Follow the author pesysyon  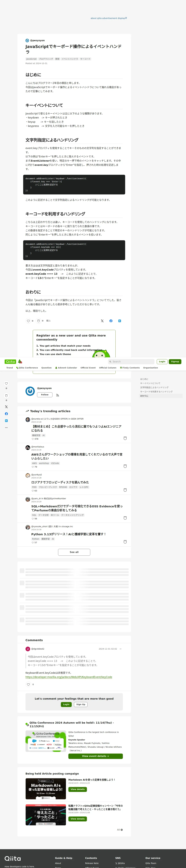(x=45, y=395)
